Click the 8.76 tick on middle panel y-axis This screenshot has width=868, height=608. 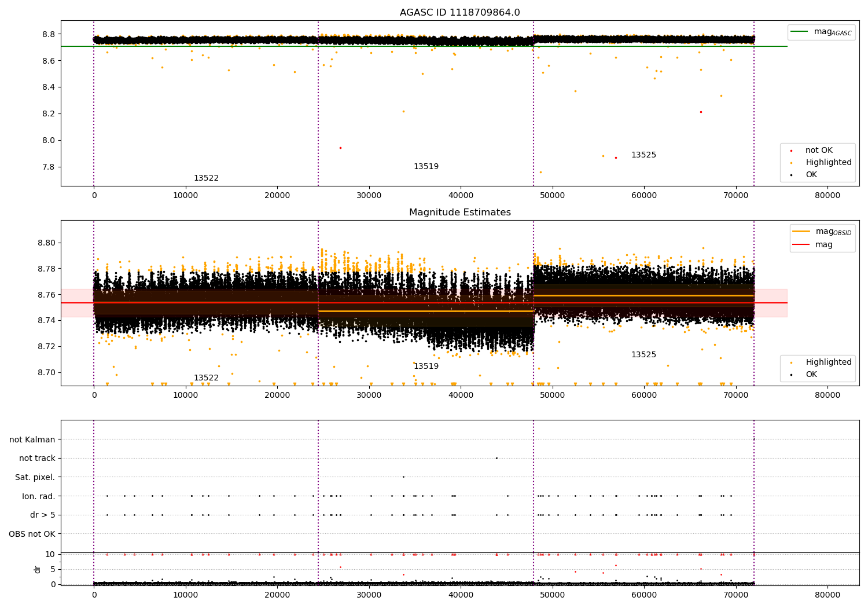pos(46,295)
